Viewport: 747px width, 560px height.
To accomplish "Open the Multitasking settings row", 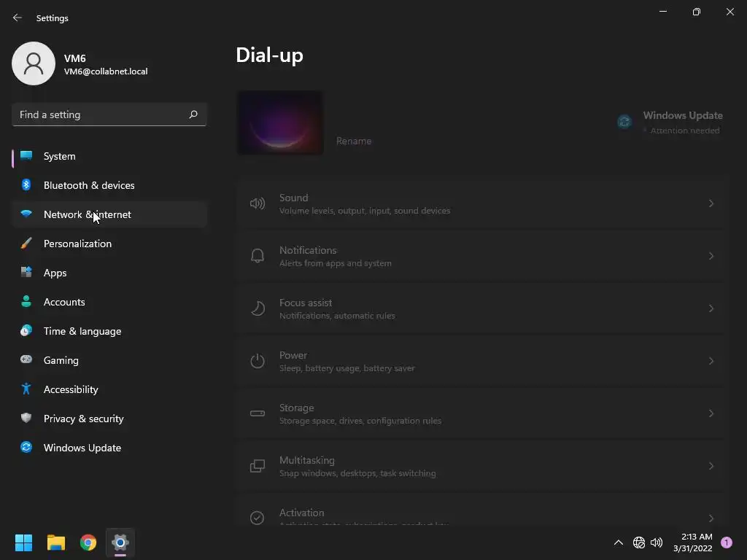I will pyautogui.click(x=481, y=466).
